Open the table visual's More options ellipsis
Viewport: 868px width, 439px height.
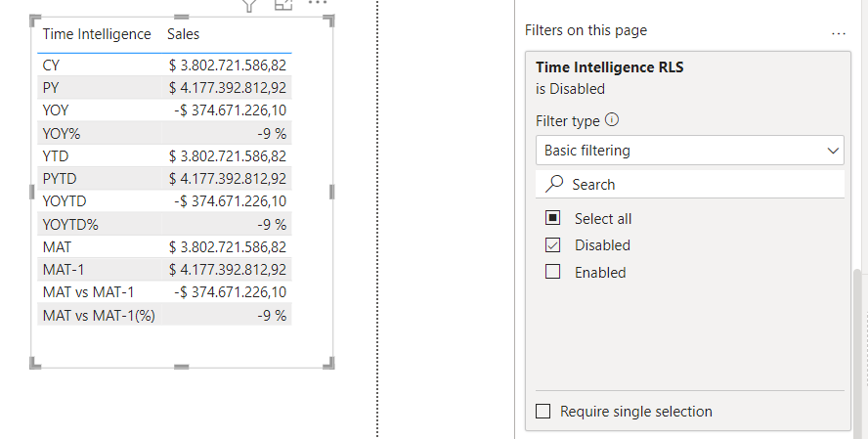[317, 4]
